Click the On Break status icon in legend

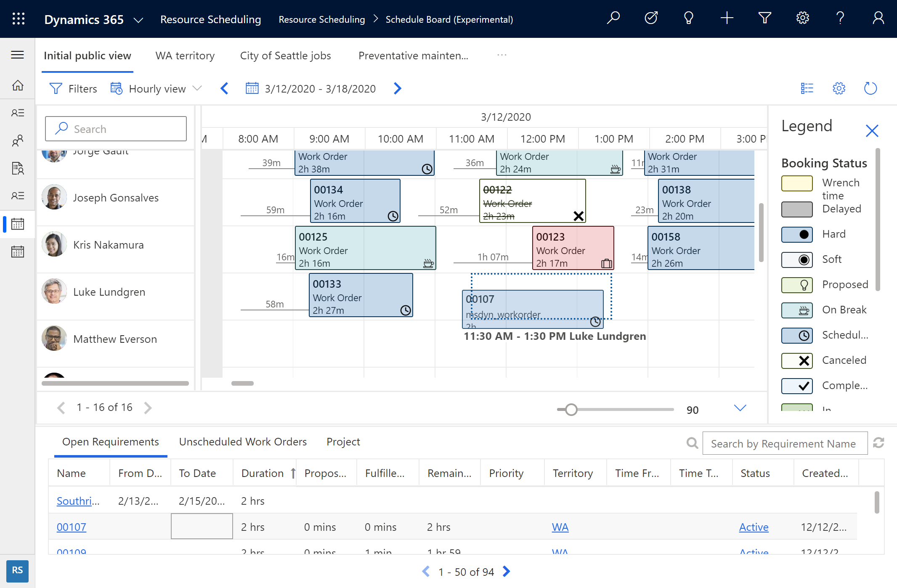(799, 309)
